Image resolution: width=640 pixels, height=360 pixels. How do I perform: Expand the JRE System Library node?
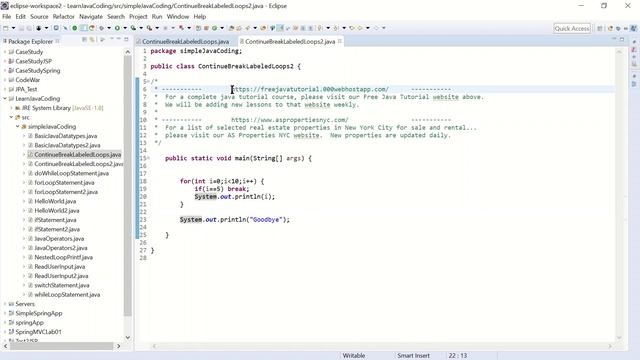click(x=11, y=108)
